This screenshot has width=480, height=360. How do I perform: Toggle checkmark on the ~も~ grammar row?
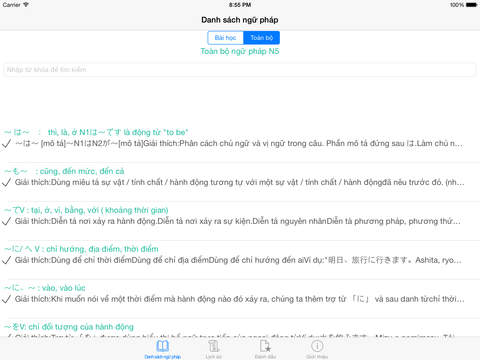pyautogui.click(x=7, y=182)
